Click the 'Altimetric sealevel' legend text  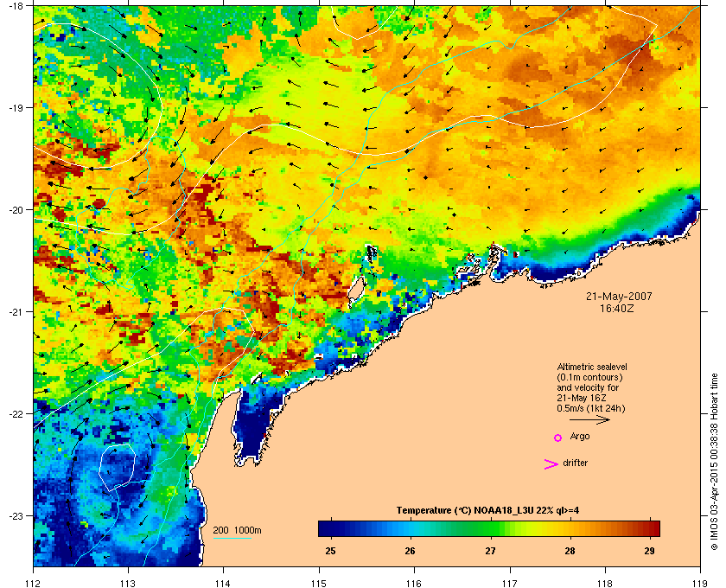(x=592, y=367)
